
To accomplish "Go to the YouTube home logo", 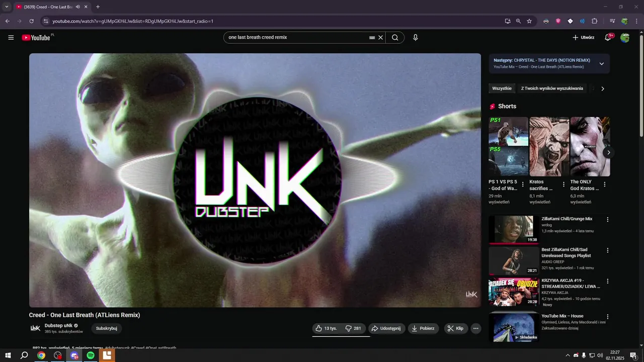I will coord(36,37).
